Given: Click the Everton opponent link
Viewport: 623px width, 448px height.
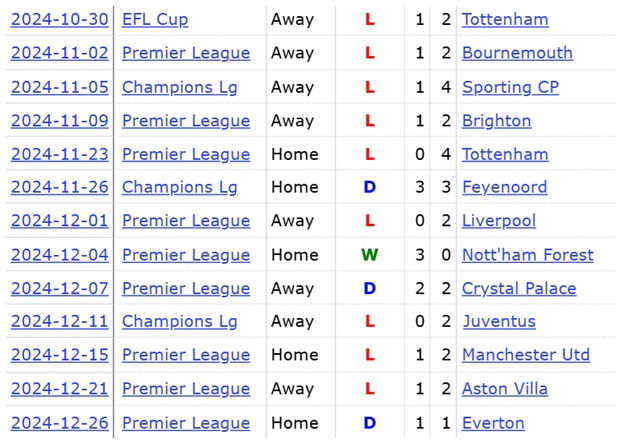Looking at the screenshot, I should pyautogui.click(x=493, y=423).
